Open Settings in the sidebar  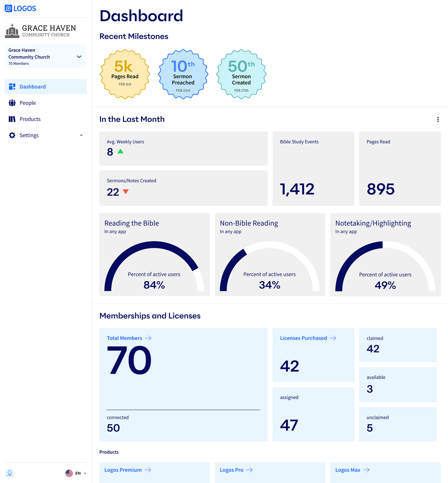(x=46, y=135)
